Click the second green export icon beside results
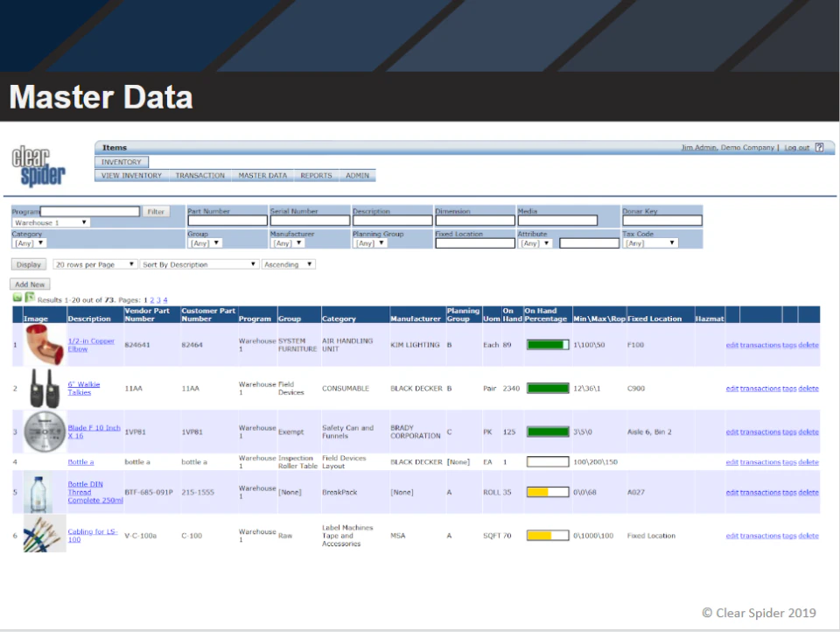The width and height of the screenshot is (840, 632). coord(30,298)
